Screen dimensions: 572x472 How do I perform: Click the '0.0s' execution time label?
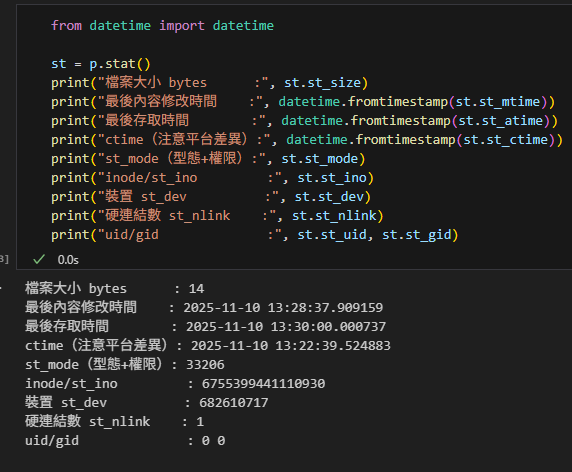click(x=68, y=260)
